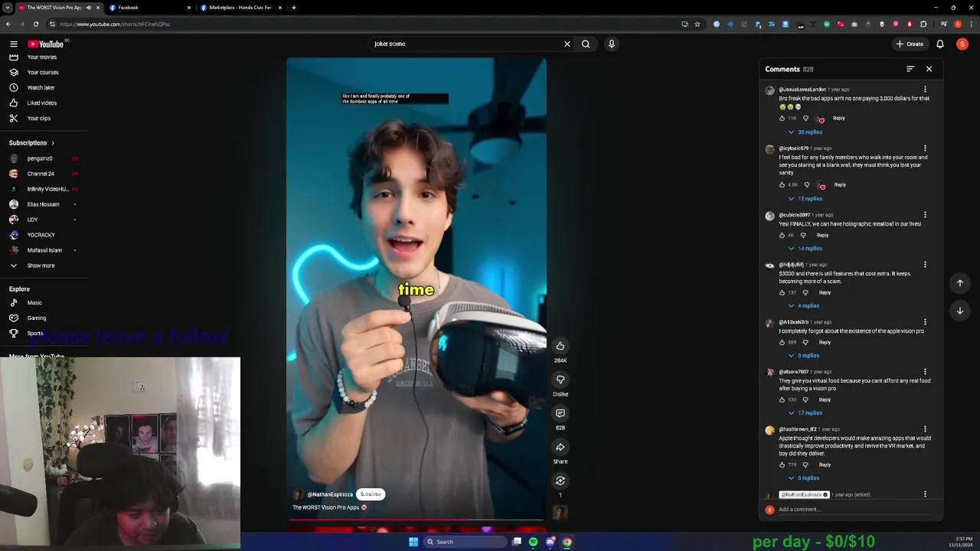
Task: Open 'Liked videos' in sidebar
Action: click(41, 103)
